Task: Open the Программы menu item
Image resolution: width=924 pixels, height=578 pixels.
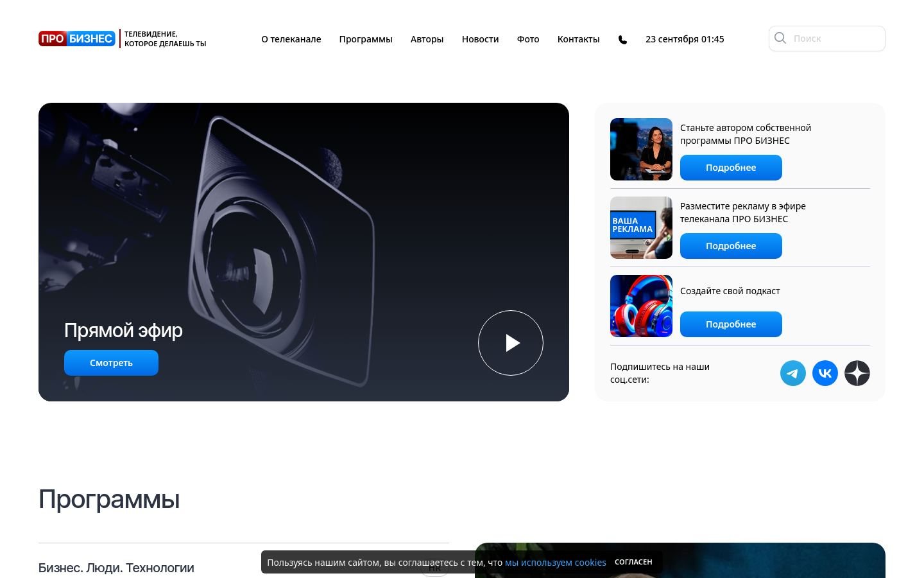Action: pos(366,39)
